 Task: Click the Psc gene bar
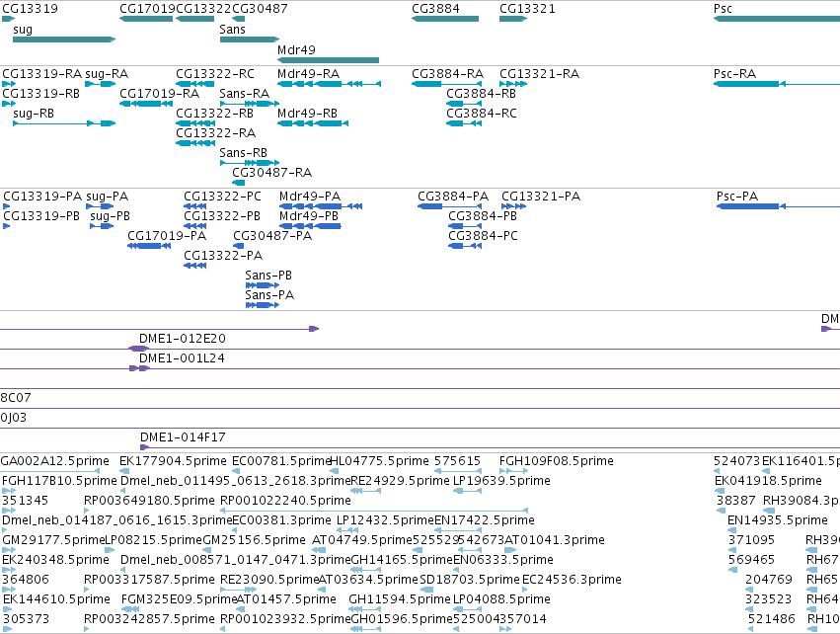pos(776,19)
